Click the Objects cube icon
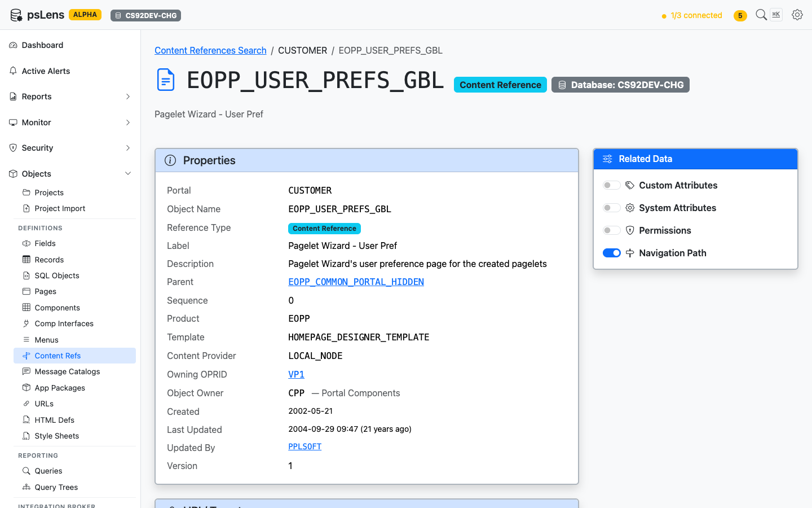The image size is (812, 508). [x=13, y=174]
